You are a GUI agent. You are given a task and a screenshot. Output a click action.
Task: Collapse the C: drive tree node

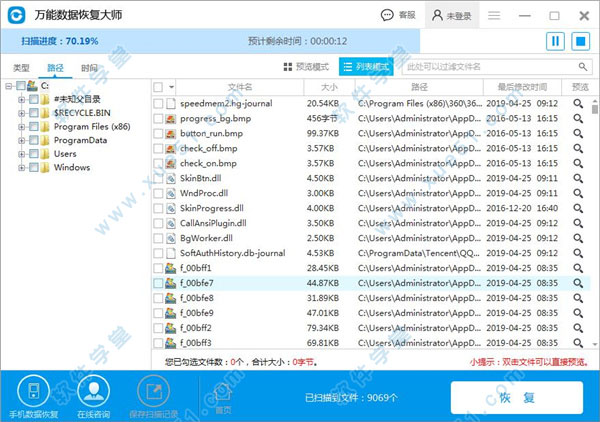8,86
